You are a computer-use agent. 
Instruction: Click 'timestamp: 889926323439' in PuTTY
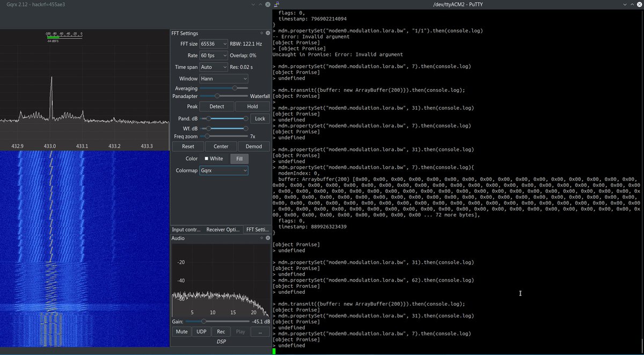[x=312, y=227]
